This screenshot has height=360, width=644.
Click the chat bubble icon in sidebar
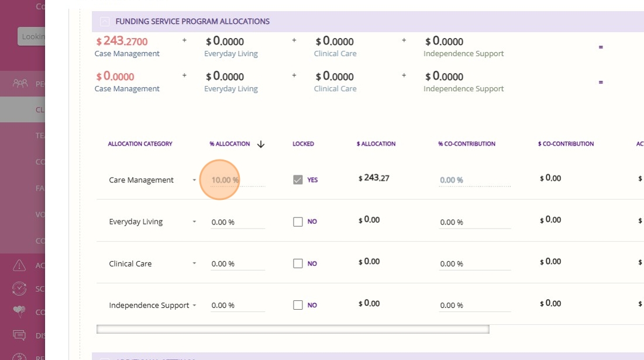coord(19,335)
